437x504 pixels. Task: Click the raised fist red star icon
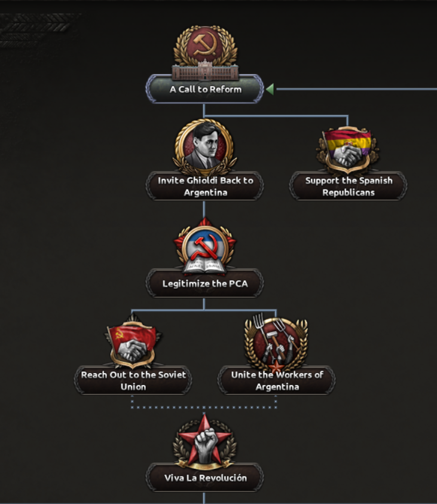point(204,441)
